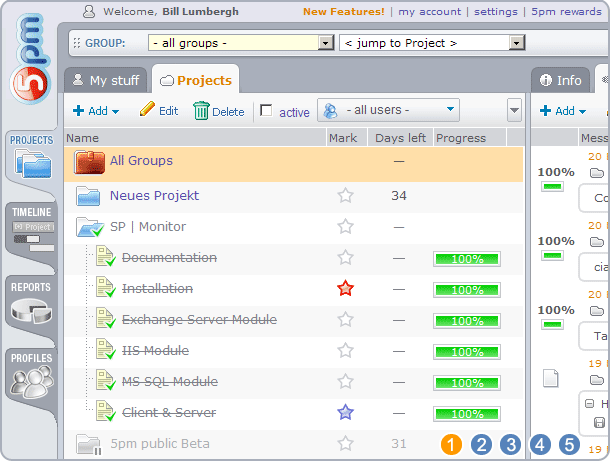Toggle star mark for MS SQL Module
610x461 pixels.
(x=345, y=382)
